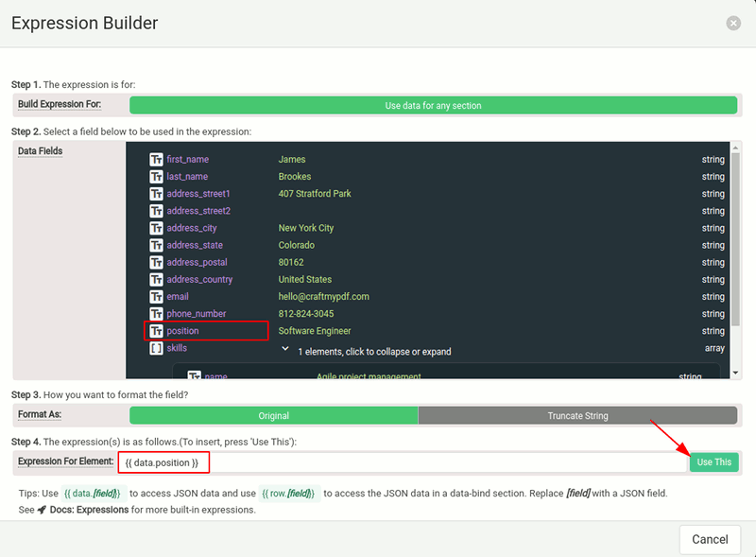Select 'Use data for any section'
The height and width of the screenshot is (557, 756).
pos(435,104)
